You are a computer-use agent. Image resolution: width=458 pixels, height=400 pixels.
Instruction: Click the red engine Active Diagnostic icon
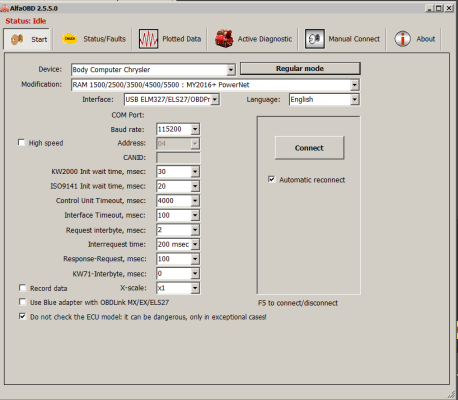coord(224,39)
